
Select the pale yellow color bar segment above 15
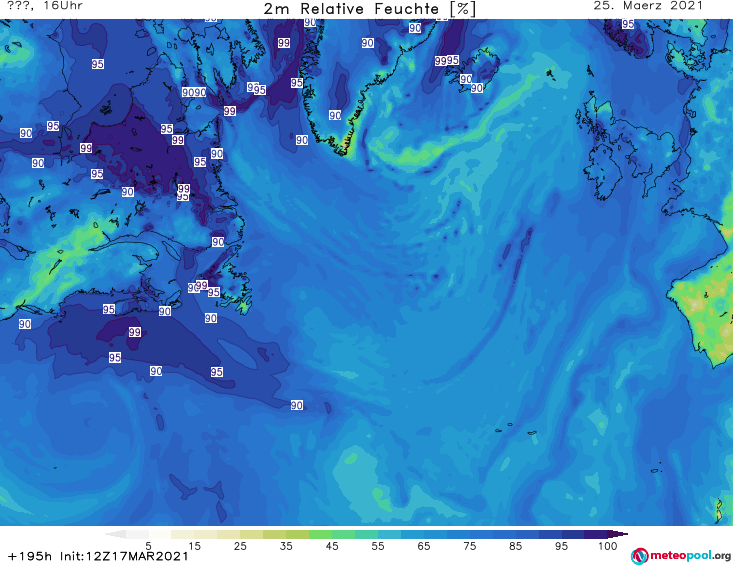coord(183,534)
